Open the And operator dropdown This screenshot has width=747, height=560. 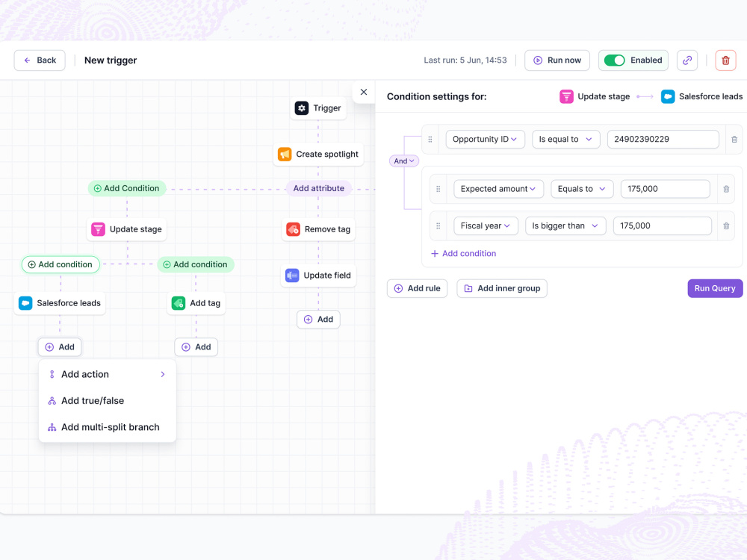coord(404,161)
